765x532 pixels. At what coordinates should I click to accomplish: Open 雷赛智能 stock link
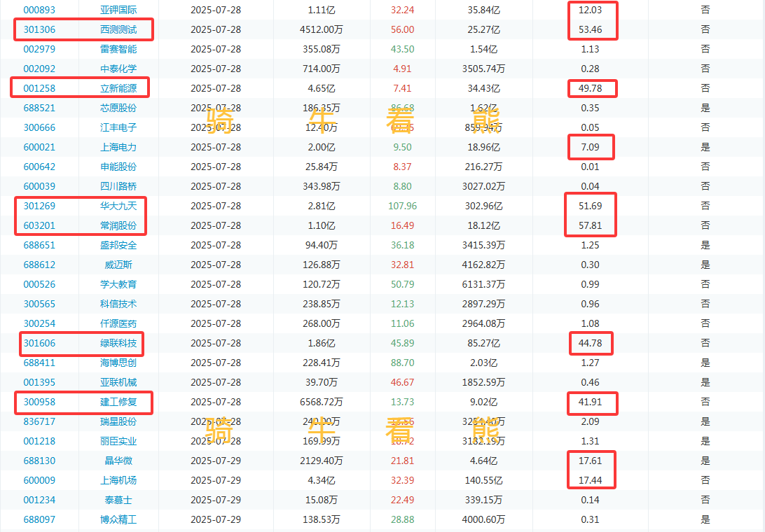tap(118, 49)
